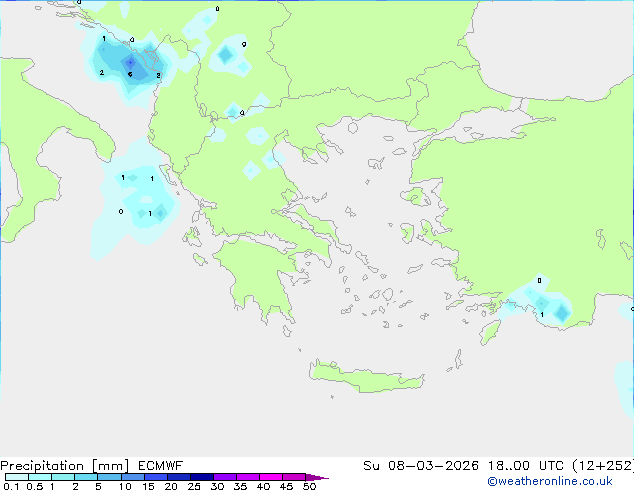Select the "ECMWF" model label

(x=161, y=466)
